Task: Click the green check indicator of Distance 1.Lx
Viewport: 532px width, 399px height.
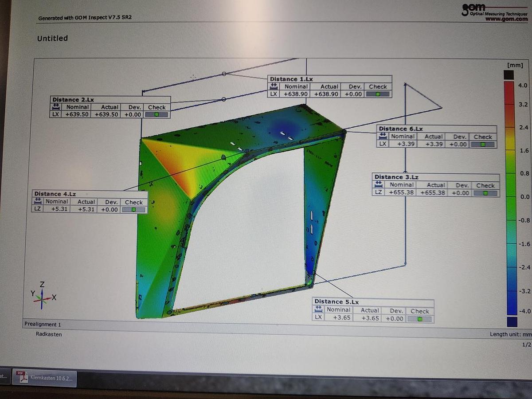Action: (x=378, y=94)
